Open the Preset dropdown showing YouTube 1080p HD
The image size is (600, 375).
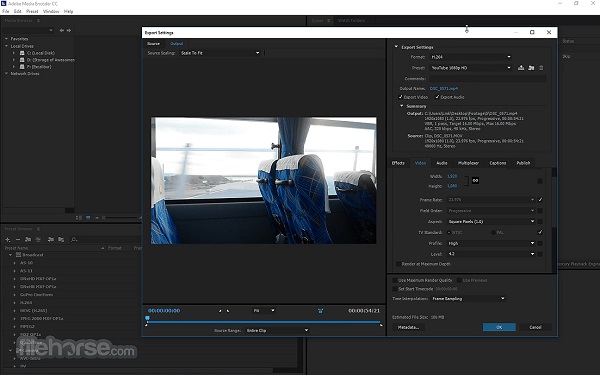tap(471, 68)
